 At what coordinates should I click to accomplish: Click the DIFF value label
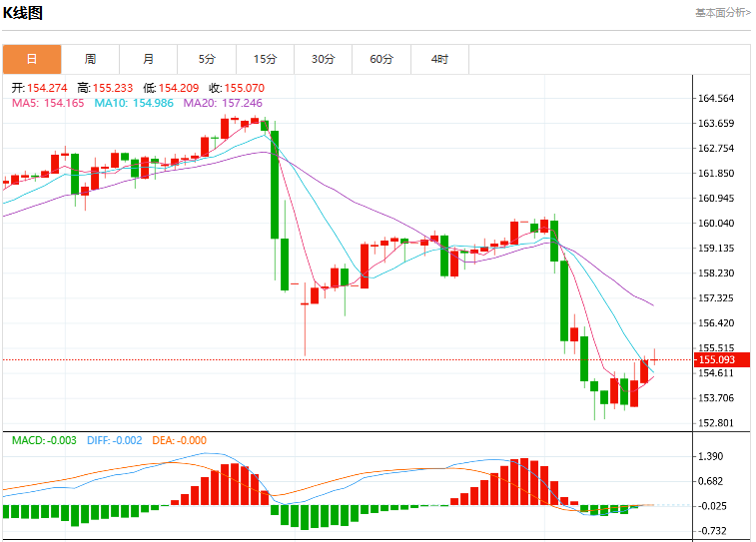(x=114, y=440)
